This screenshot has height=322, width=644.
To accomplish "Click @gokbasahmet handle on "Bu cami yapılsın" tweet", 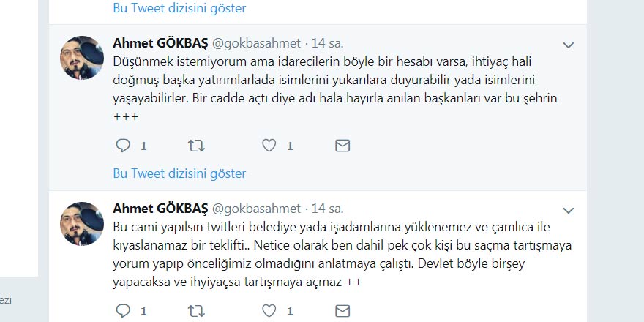I will coord(256,209).
